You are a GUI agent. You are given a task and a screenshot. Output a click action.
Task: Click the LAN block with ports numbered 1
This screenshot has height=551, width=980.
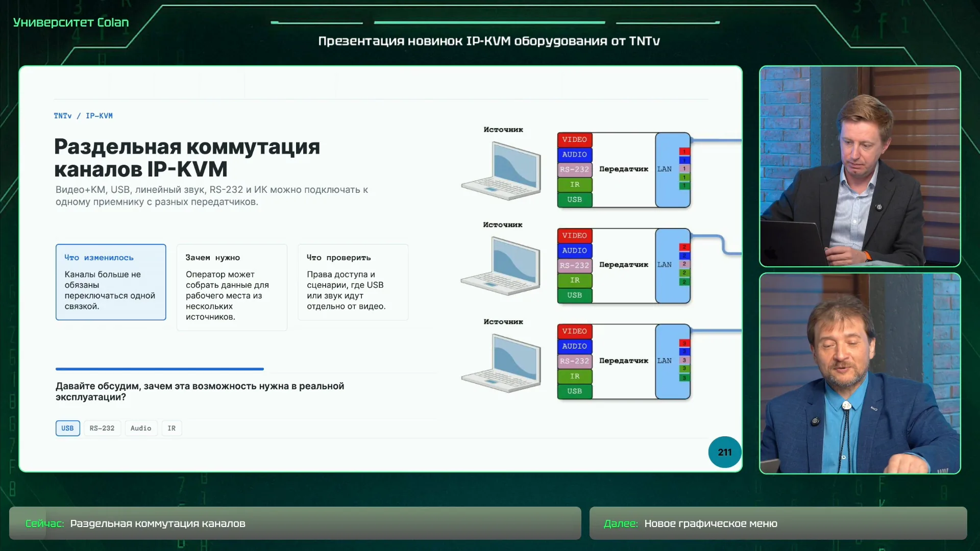pos(673,170)
